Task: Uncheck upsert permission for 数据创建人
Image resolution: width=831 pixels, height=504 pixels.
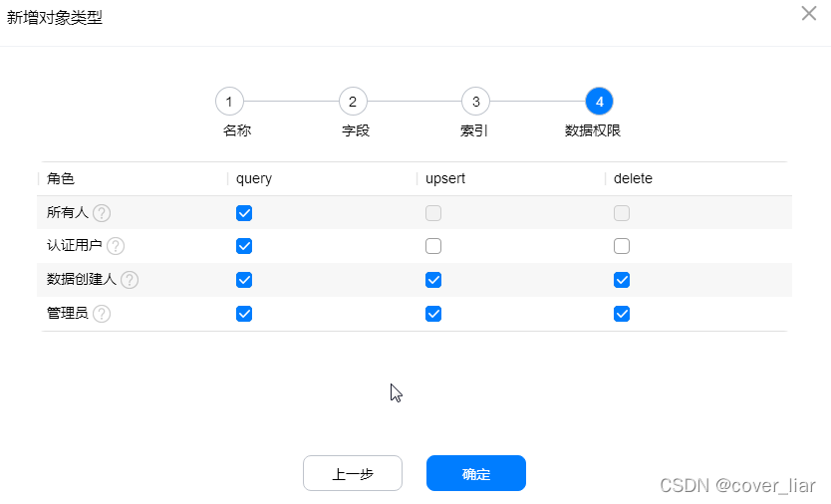Action: [x=433, y=280]
